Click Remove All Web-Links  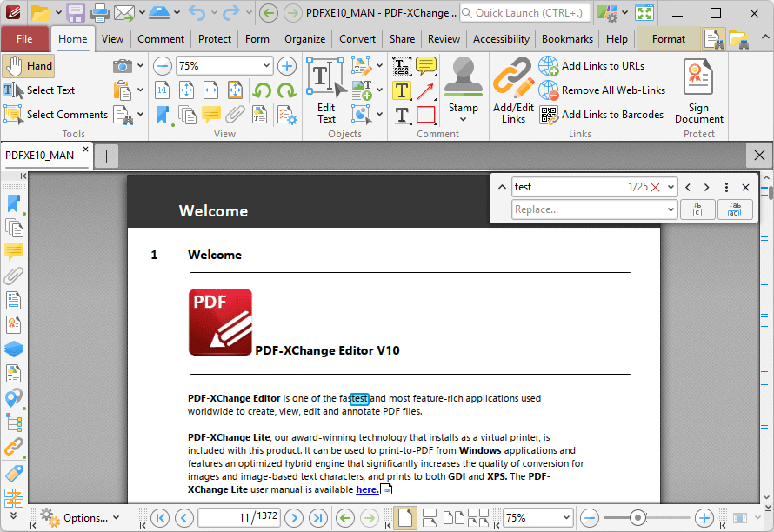(x=602, y=90)
